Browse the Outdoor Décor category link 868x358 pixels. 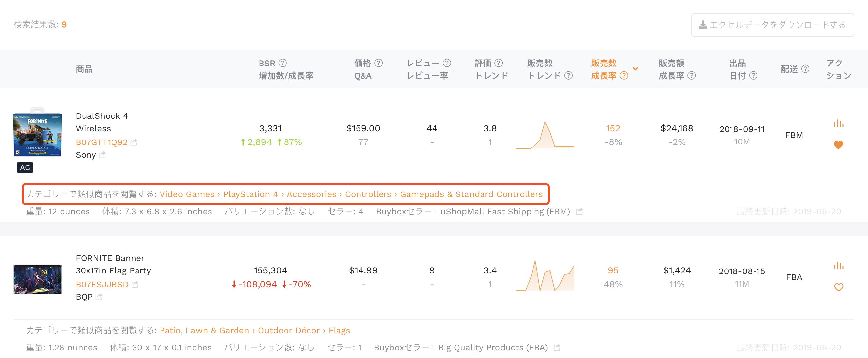289,331
